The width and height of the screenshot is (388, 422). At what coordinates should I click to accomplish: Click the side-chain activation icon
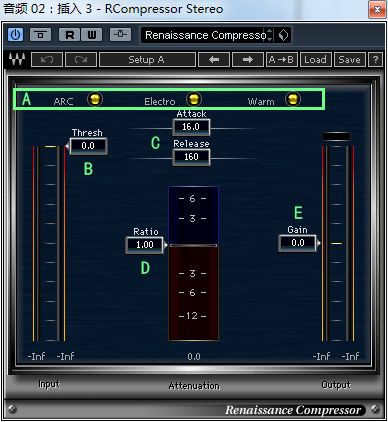pyautogui.click(x=121, y=35)
